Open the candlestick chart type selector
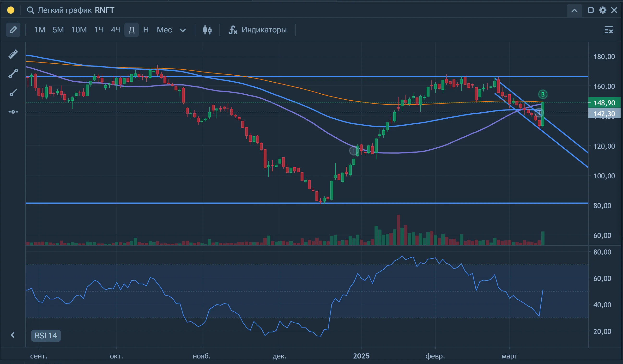The height and width of the screenshot is (364, 623). tap(207, 30)
